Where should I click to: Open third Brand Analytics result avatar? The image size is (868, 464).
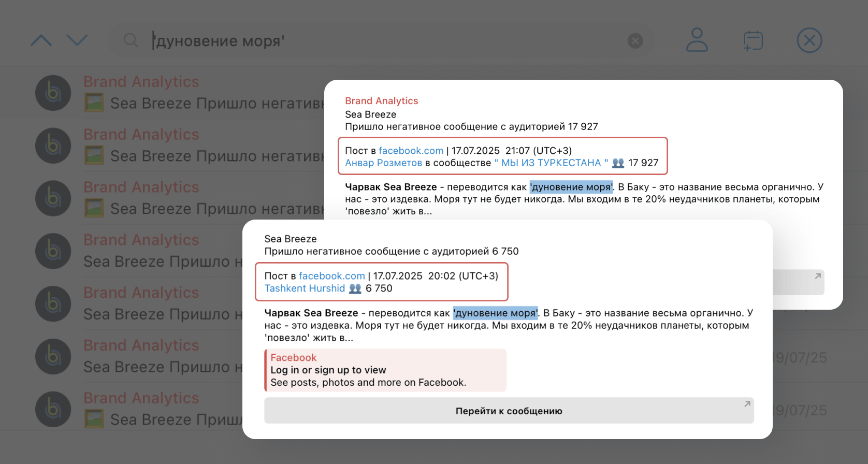[53, 198]
